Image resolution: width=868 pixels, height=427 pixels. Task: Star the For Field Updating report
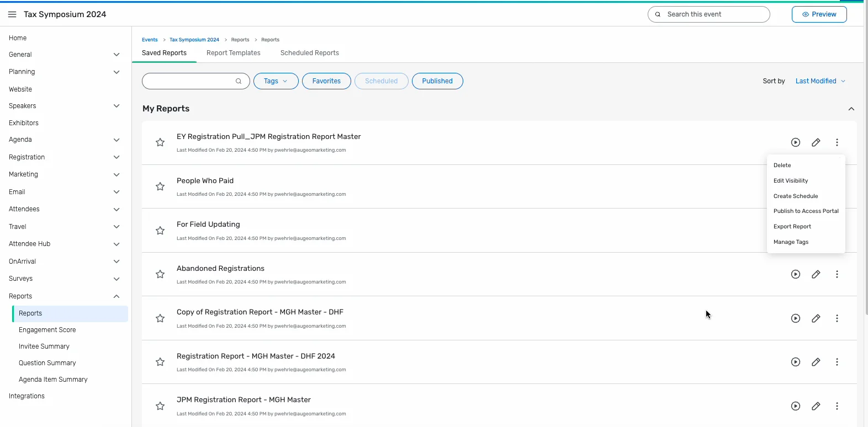coord(160,231)
